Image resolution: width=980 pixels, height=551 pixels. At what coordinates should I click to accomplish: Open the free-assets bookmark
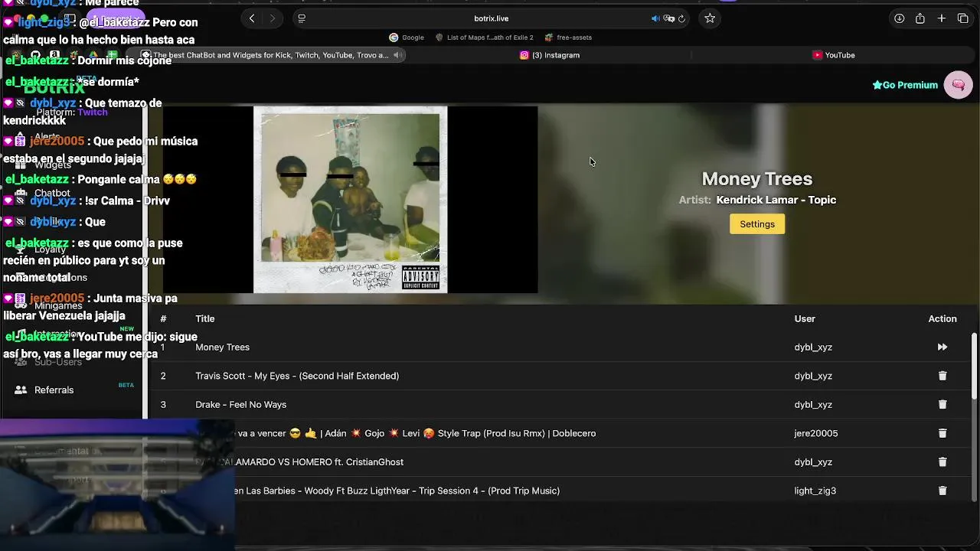click(x=568, y=37)
